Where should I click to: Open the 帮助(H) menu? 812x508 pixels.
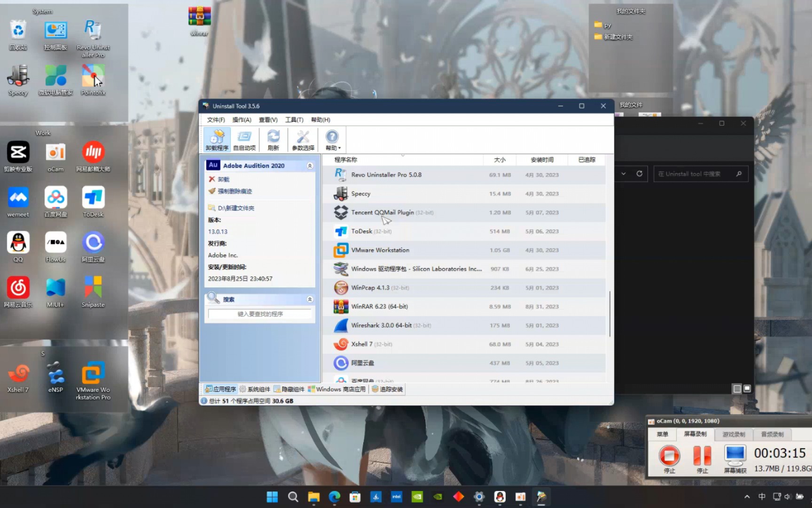320,120
